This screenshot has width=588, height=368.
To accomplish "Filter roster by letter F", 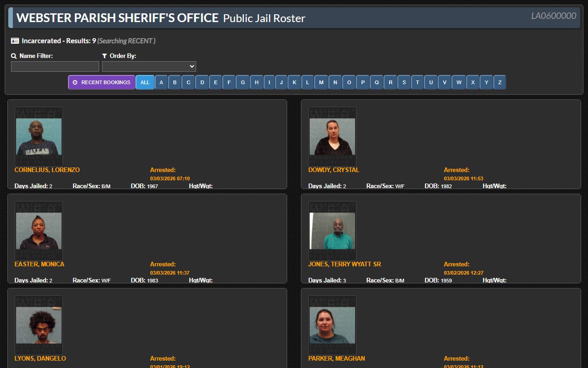I will (229, 82).
